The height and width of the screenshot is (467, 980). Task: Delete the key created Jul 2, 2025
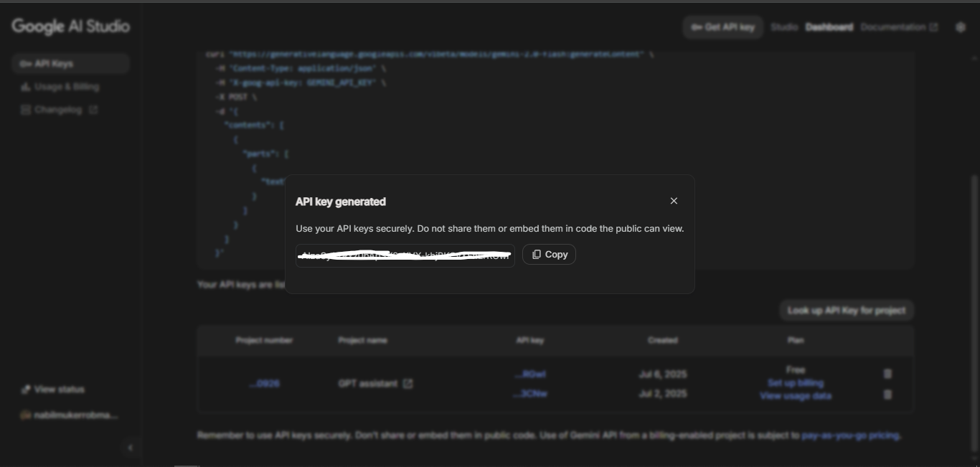[887, 395]
